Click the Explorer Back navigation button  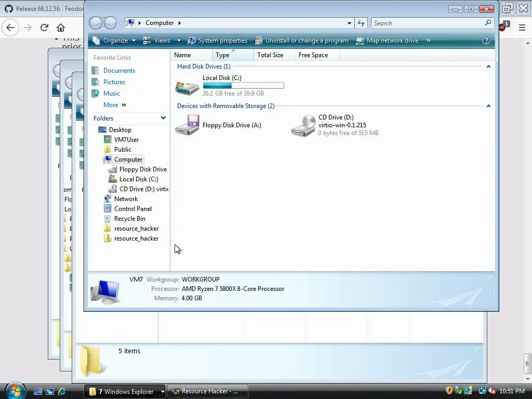tap(96, 23)
